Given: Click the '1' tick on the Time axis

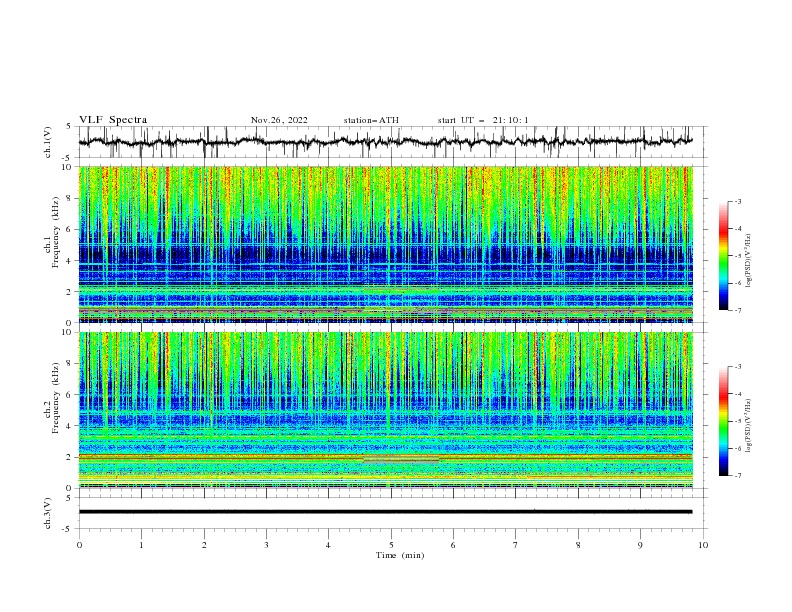Looking at the screenshot, I should 141,545.
